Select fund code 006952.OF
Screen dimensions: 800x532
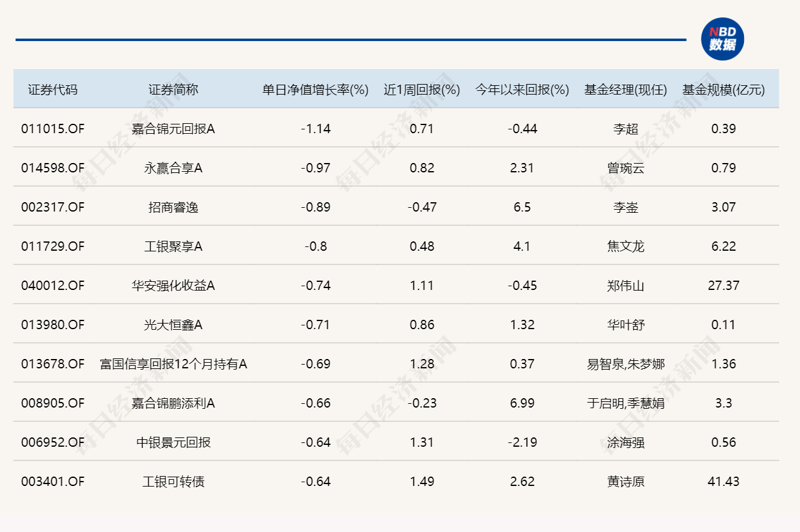(x=53, y=442)
